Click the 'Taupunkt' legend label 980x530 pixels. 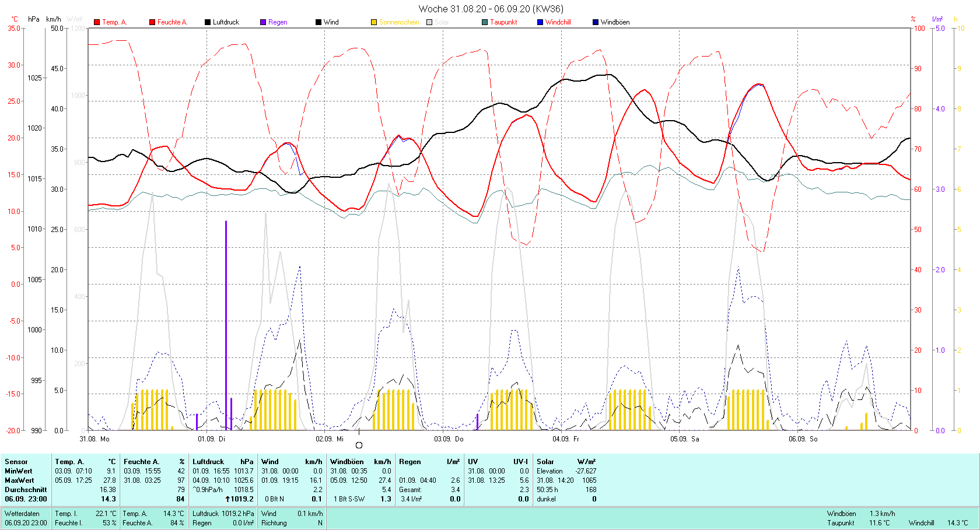point(503,22)
